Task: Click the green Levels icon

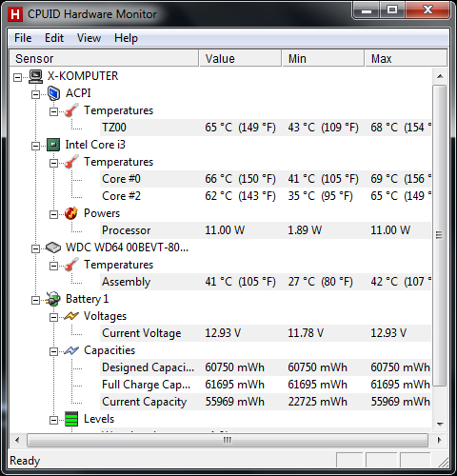Action: (x=71, y=419)
